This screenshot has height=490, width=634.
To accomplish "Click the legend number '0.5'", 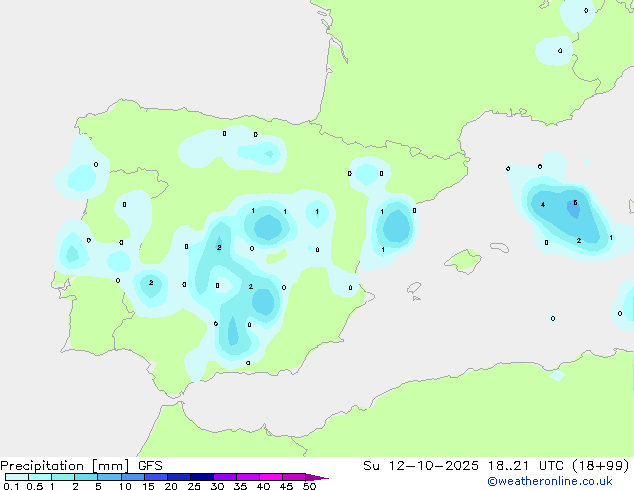I will click(x=35, y=486).
